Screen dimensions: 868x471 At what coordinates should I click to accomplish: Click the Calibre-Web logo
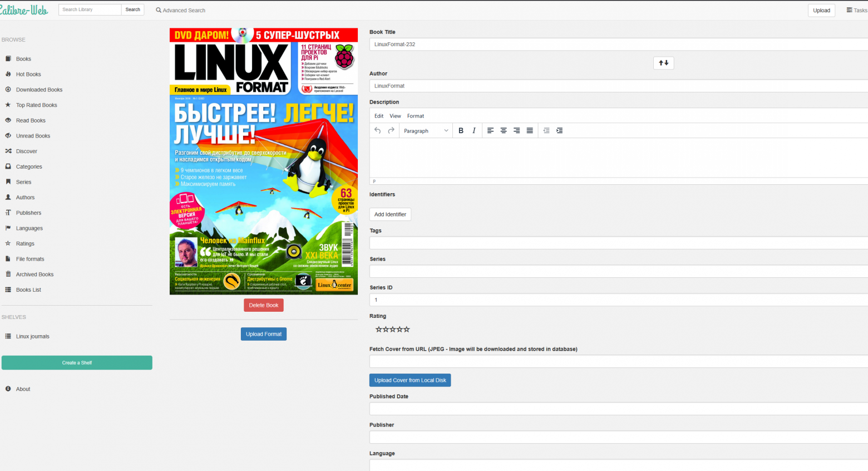click(24, 9)
